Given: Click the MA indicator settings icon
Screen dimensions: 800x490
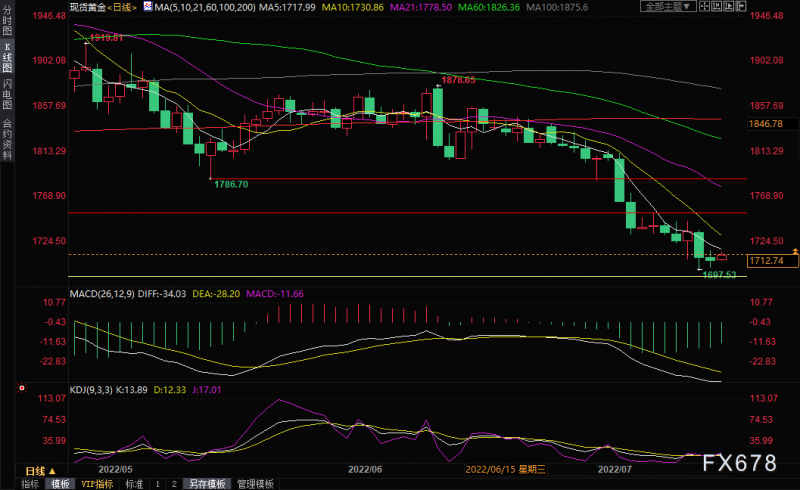Looking at the screenshot, I should coord(148,7).
